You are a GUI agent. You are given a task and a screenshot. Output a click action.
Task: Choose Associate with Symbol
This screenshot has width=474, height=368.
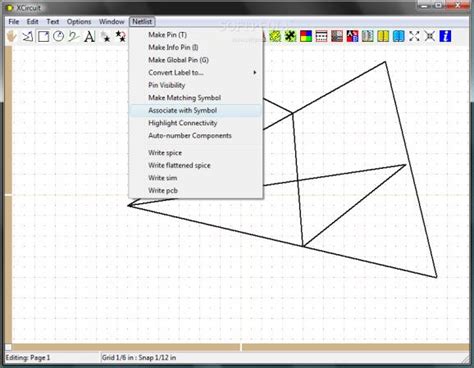tap(196, 111)
